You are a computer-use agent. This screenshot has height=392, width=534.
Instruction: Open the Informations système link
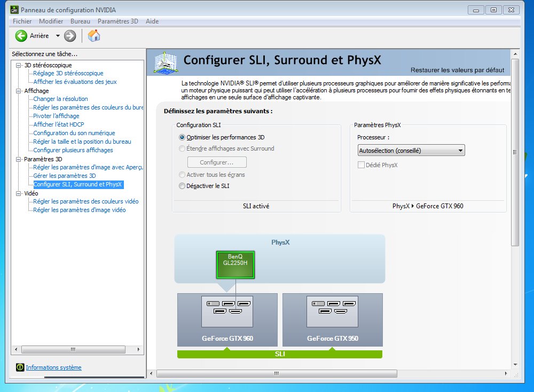click(x=53, y=367)
